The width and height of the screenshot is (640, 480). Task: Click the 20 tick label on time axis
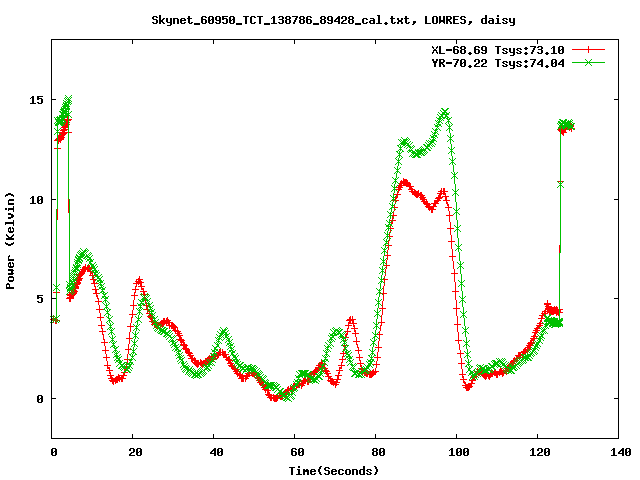click(134, 452)
